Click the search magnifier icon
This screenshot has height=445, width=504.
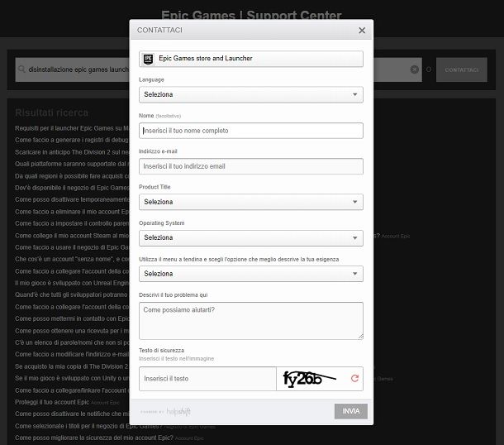(x=21, y=69)
